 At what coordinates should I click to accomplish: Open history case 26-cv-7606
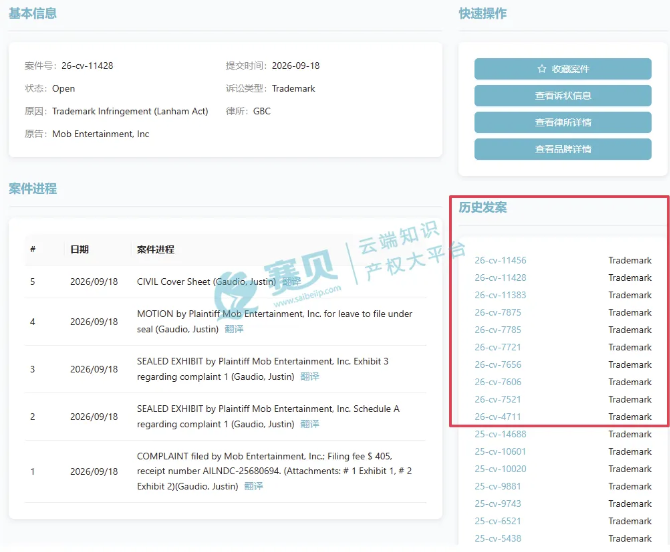(498, 382)
